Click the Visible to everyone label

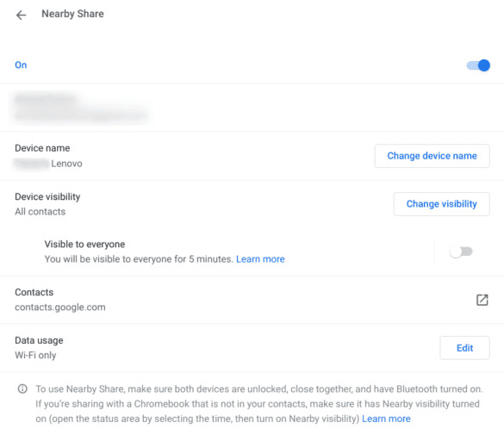tap(84, 244)
